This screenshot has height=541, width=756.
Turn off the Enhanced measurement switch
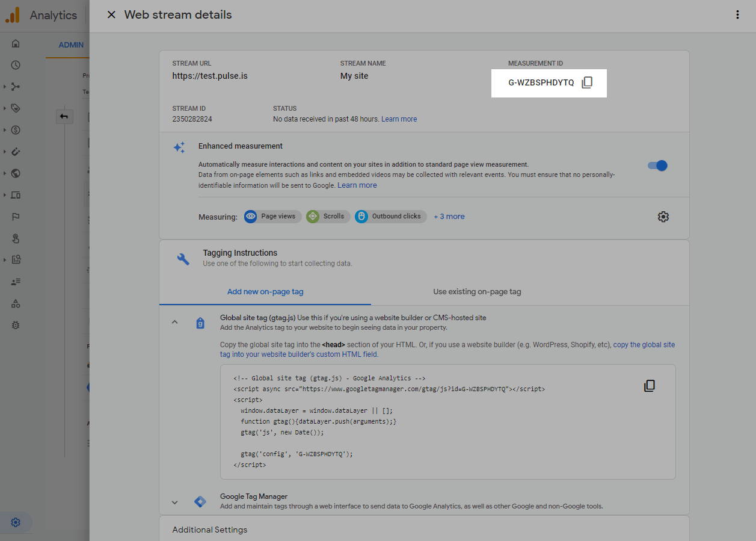pos(657,165)
